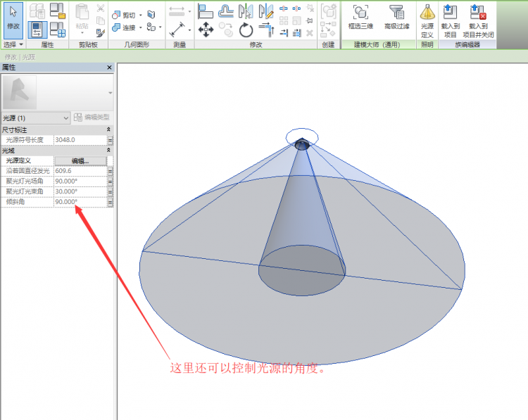Open the 光源 (1) filter combo box

coord(36,118)
